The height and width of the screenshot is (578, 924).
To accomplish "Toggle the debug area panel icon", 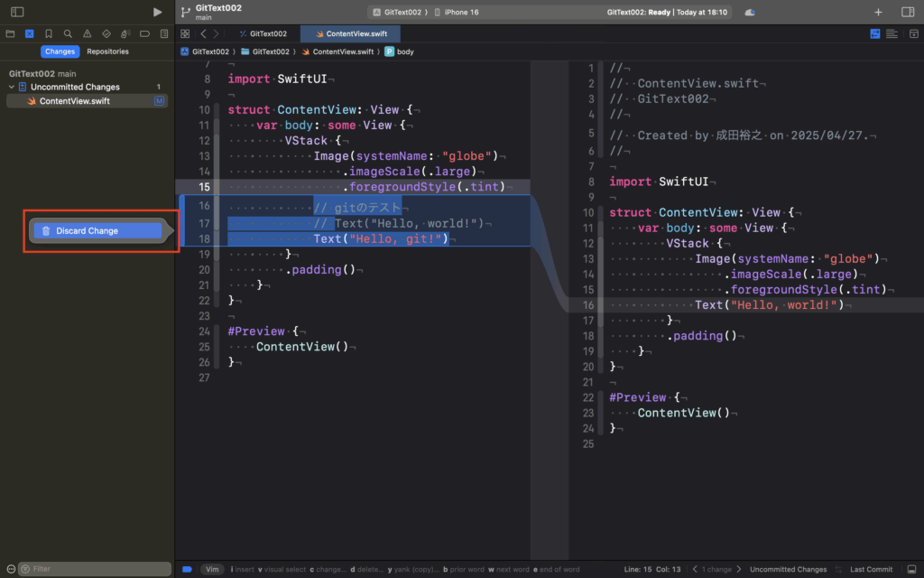I will 911,569.
